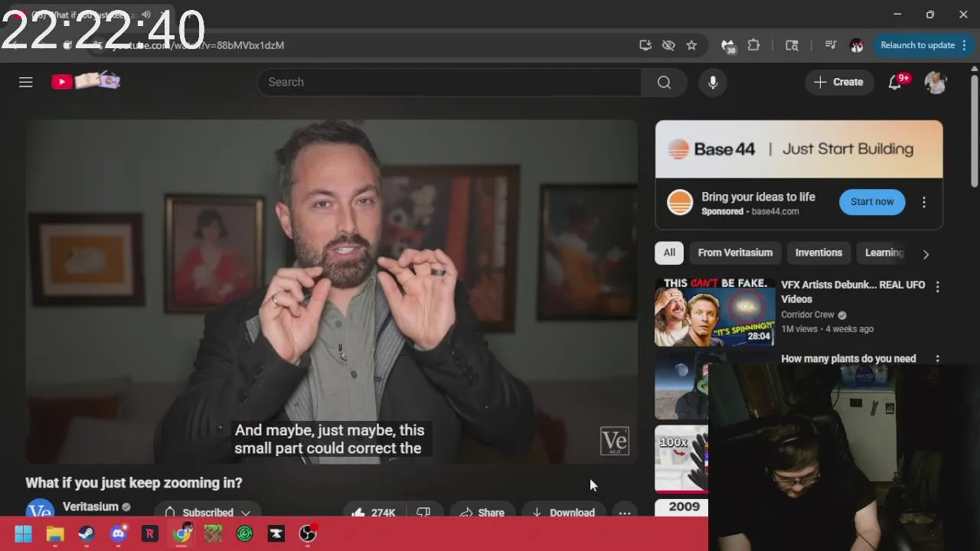Select the Learning filter chip
The width and height of the screenshot is (980, 551).
[x=884, y=253]
